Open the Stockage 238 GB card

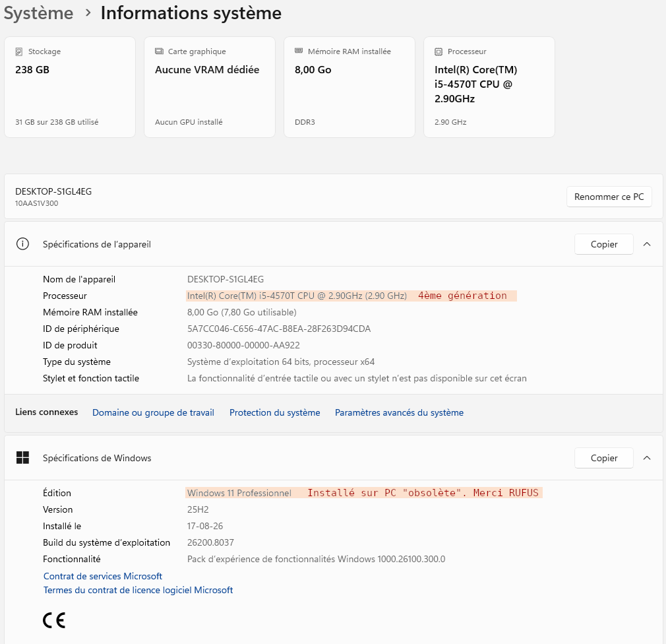(x=70, y=87)
